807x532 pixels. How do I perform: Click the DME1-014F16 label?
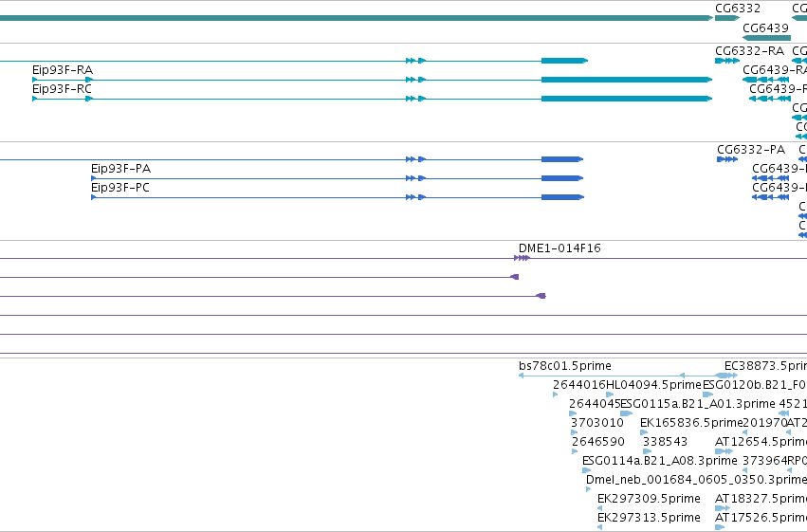click(559, 248)
